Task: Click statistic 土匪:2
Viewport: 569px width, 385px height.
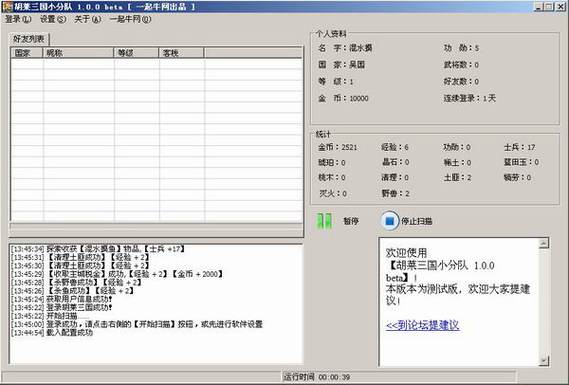Action: tap(458, 177)
